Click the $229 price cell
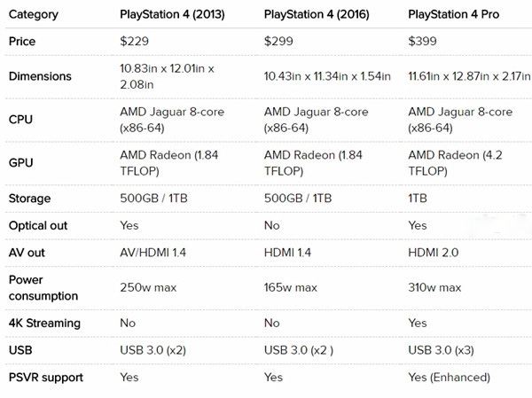Viewport: 532px width, 398px height. pyautogui.click(x=134, y=42)
